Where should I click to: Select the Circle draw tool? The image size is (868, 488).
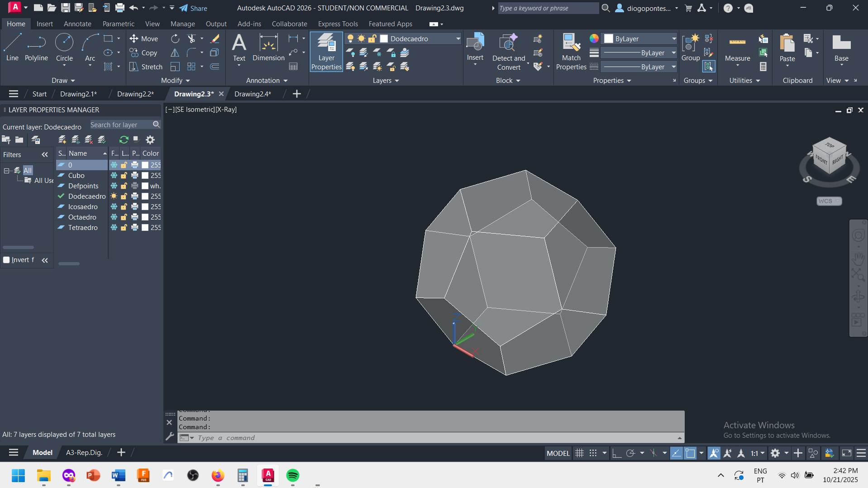click(64, 48)
